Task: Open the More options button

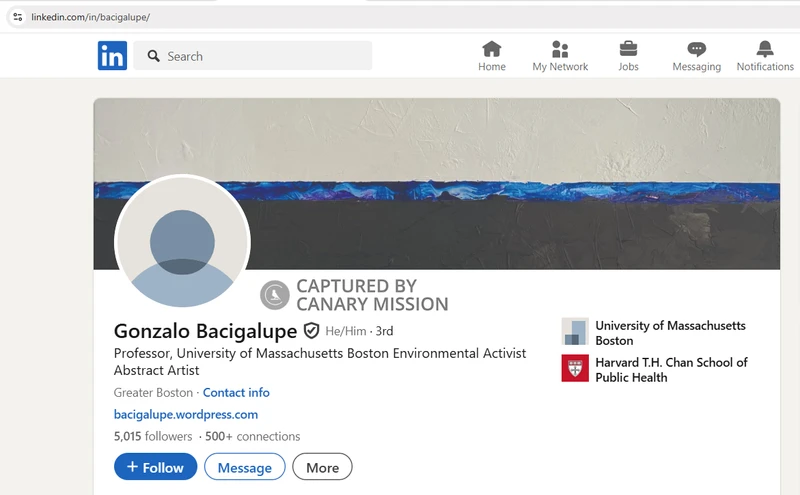Action: (x=322, y=467)
